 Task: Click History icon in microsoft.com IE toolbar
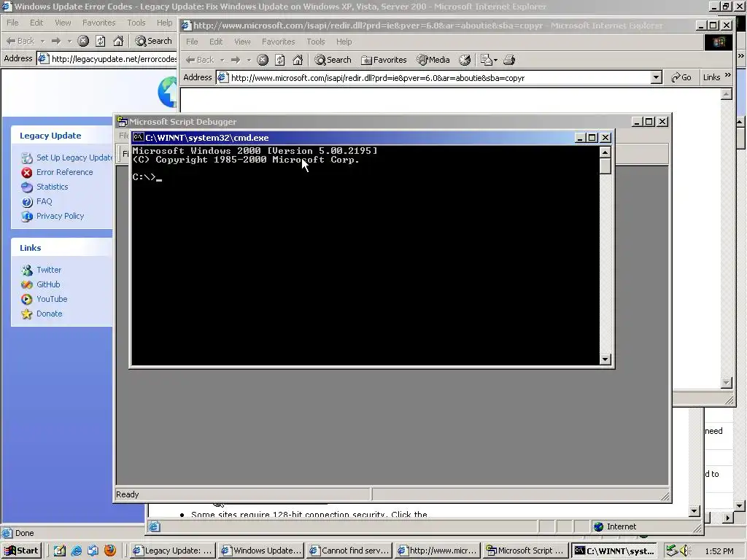point(465,60)
